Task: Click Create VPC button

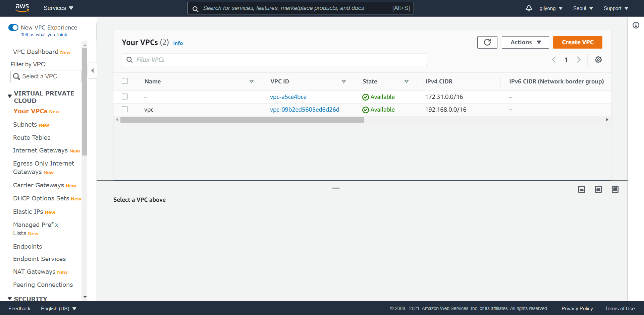Action: tap(578, 42)
